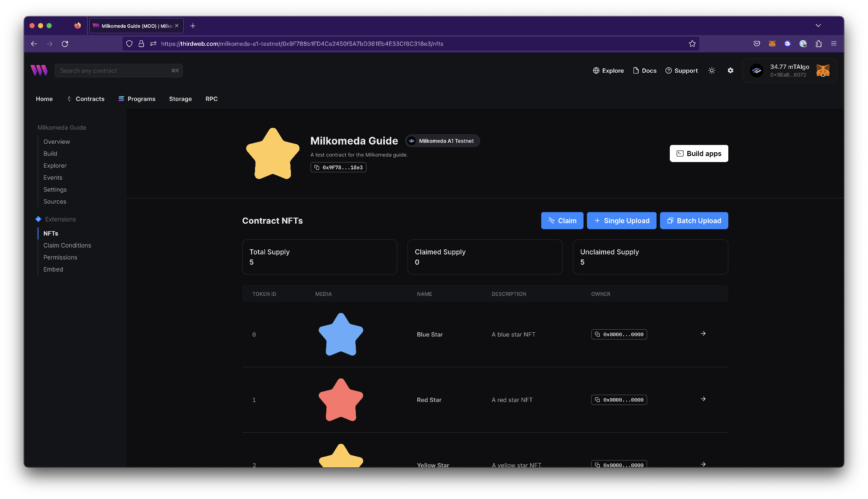Open Red Star row arrow

pos(703,399)
